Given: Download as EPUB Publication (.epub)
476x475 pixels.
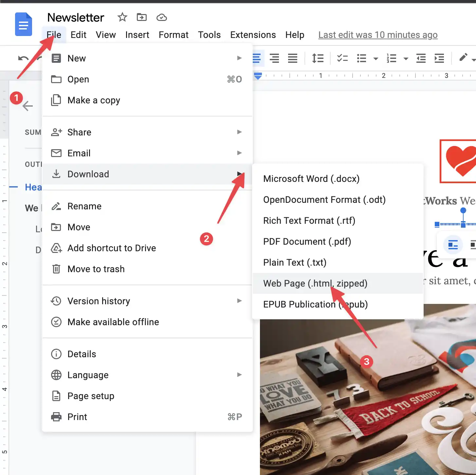Looking at the screenshot, I should 338,304.
